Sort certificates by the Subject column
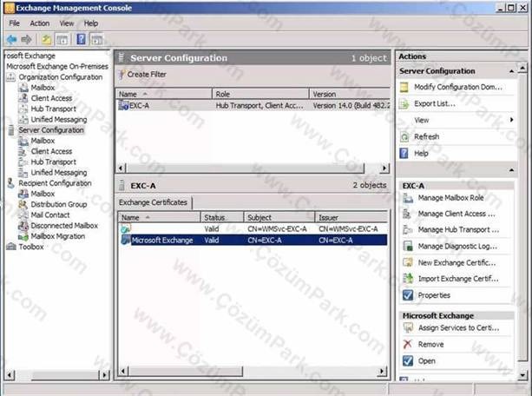 click(x=279, y=217)
